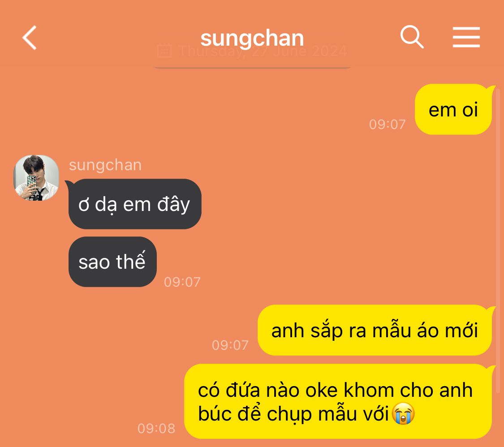
Task: Open sungchan's profile picture avatar
Action: tap(36, 178)
